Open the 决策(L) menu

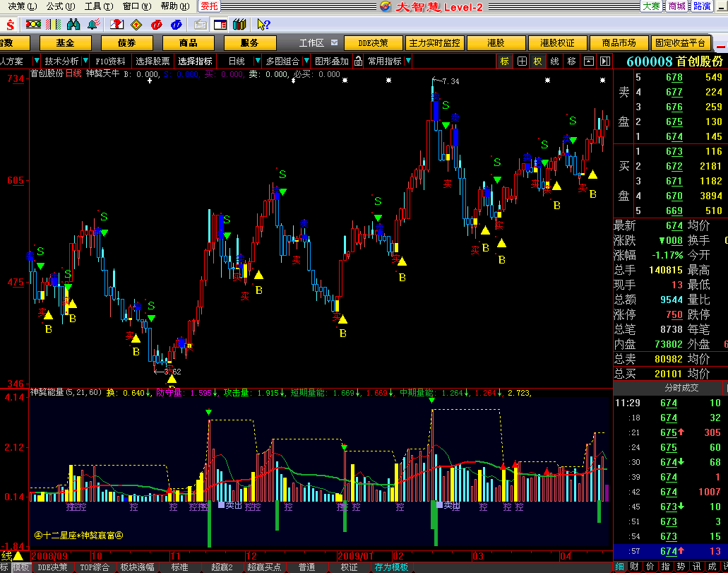tap(23, 6)
